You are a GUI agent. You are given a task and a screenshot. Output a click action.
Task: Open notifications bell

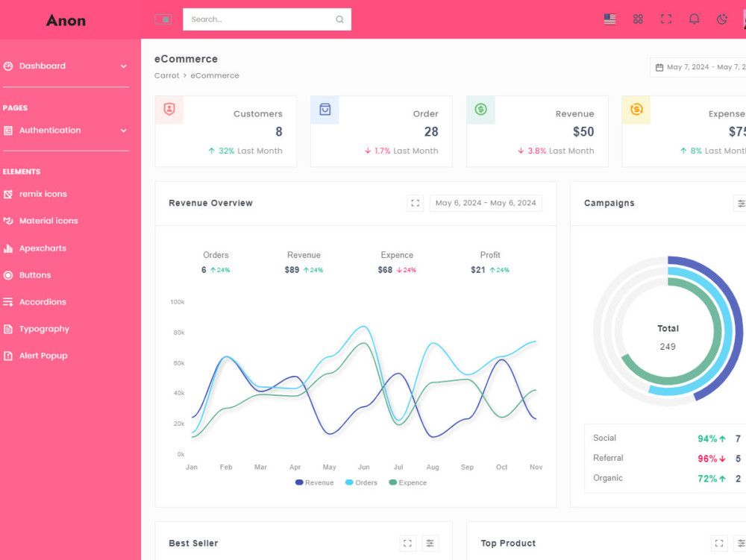coord(694,19)
